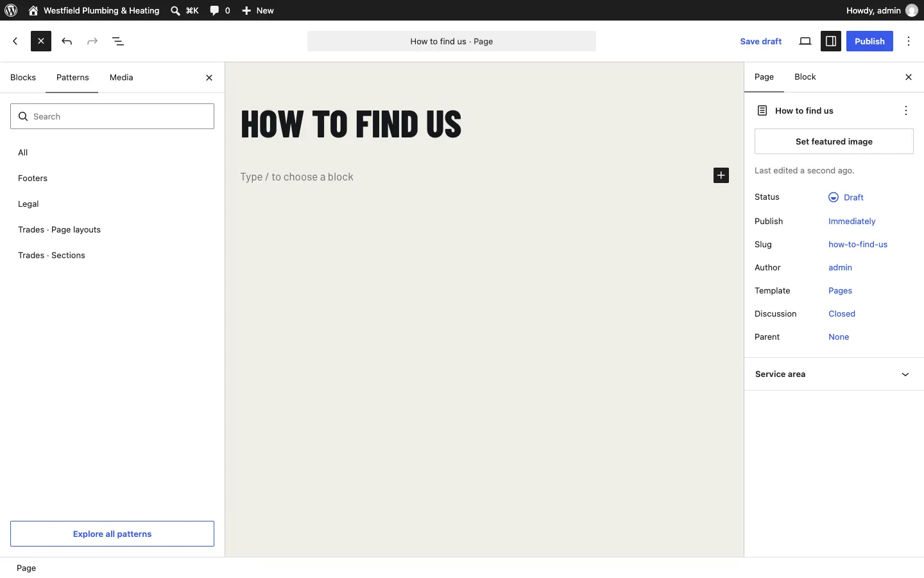Open page actions for How to find us
The height and width of the screenshot is (578, 924).
click(906, 110)
